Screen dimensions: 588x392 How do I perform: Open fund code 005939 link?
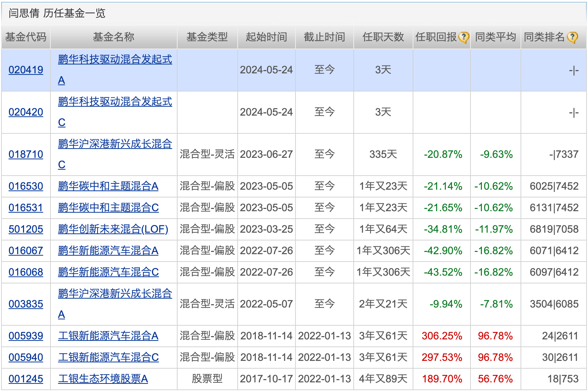pyautogui.click(x=26, y=336)
